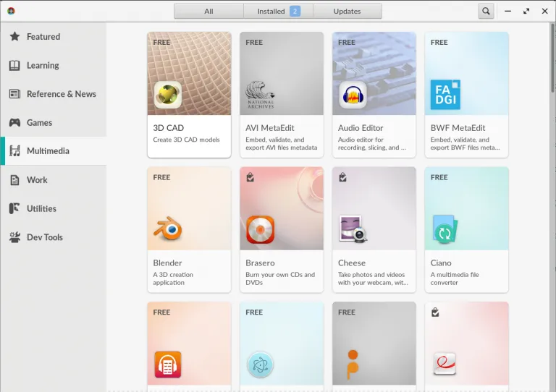The width and height of the screenshot is (556, 392).
Task: Open the Ciano title
Action: (441, 263)
